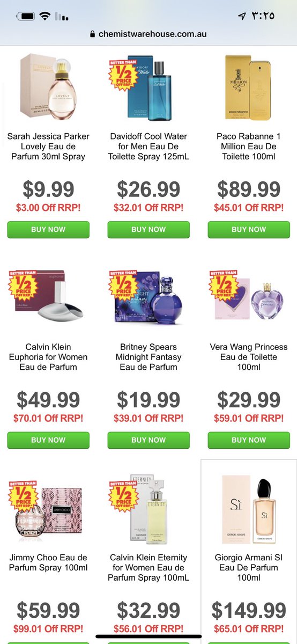This screenshot has height=644, width=297.
Task: Open the Giorgio Armani SI product image
Action: click(x=249, y=509)
